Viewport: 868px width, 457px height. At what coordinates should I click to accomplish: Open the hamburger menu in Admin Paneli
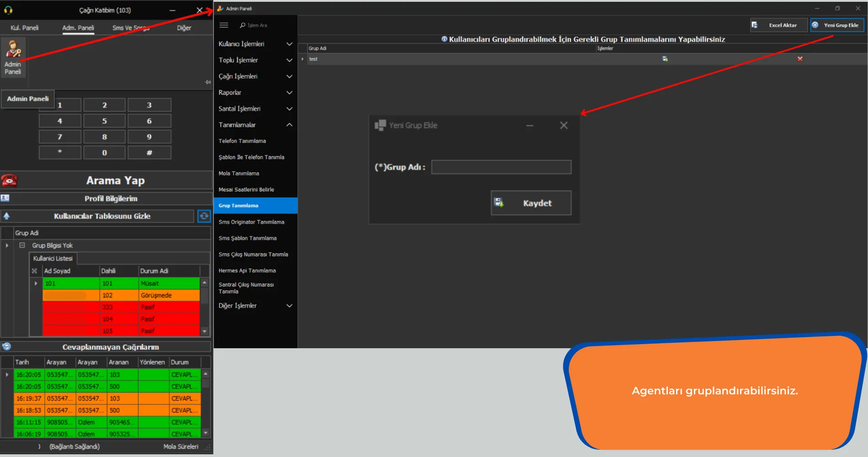[x=224, y=25]
